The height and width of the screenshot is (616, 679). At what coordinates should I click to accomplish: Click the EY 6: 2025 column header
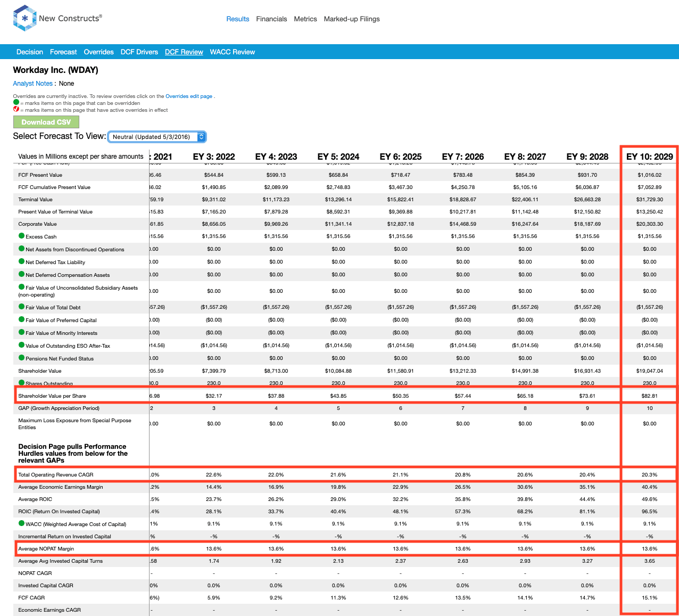point(401,157)
